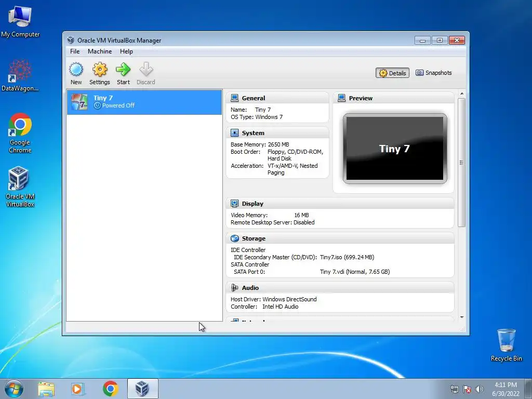Image resolution: width=532 pixels, height=399 pixels.
Task: Click the Audio section speaker icon
Action: [x=234, y=288]
